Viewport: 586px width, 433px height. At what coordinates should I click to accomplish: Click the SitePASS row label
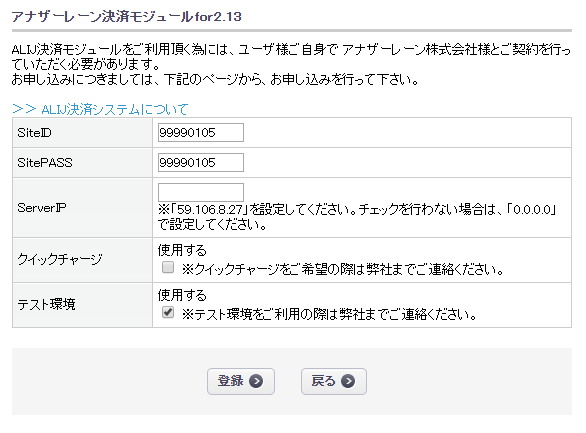(x=45, y=163)
